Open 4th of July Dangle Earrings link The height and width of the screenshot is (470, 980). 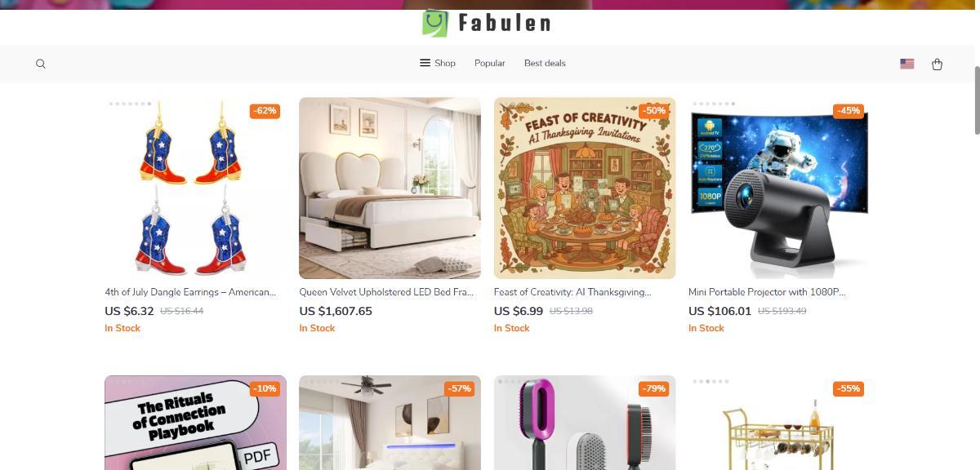[x=190, y=291]
